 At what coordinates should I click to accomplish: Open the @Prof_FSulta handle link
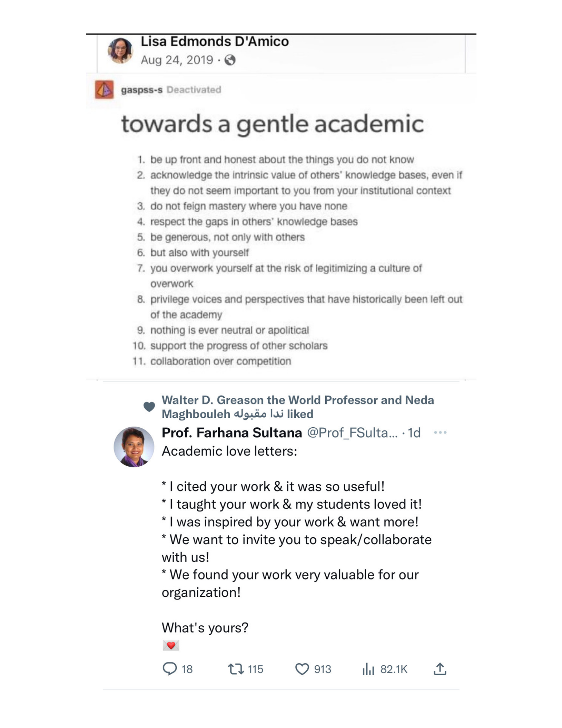click(x=352, y=432)
